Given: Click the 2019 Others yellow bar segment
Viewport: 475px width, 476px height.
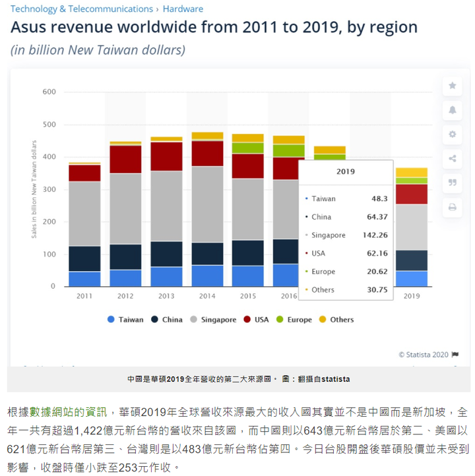Looking at the screenshot, I should tap(412, 173).
